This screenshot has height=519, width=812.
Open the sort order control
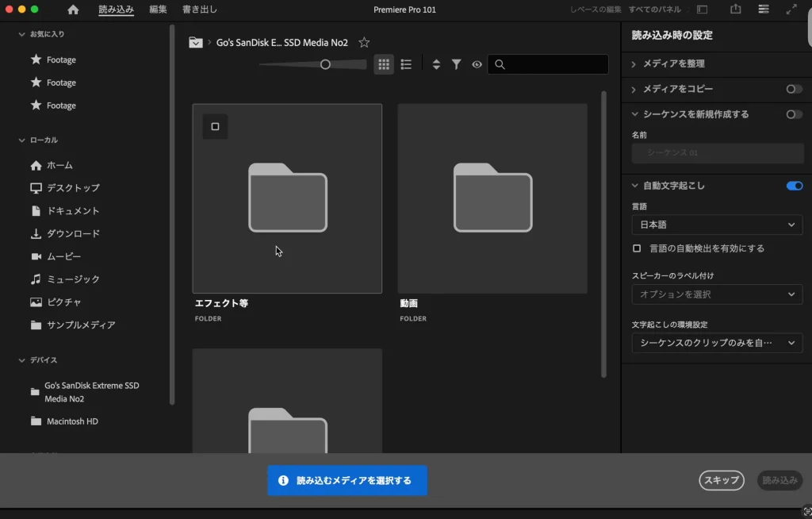436,64
